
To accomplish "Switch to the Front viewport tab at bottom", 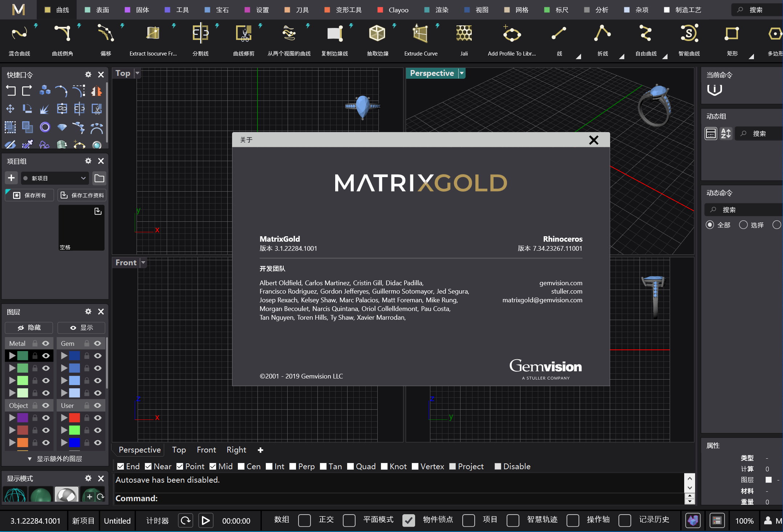I will point(206,450).
